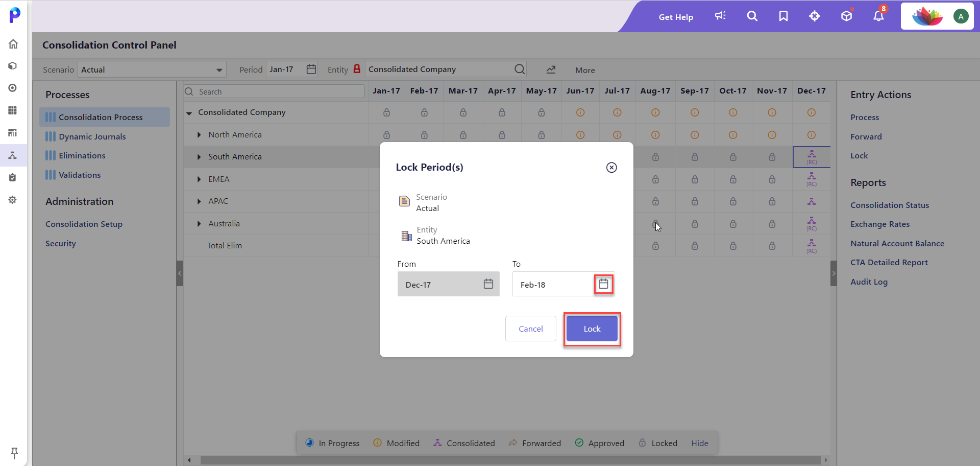
Task: Open the grid apps icon in sidebar
Action: (13, 110)
